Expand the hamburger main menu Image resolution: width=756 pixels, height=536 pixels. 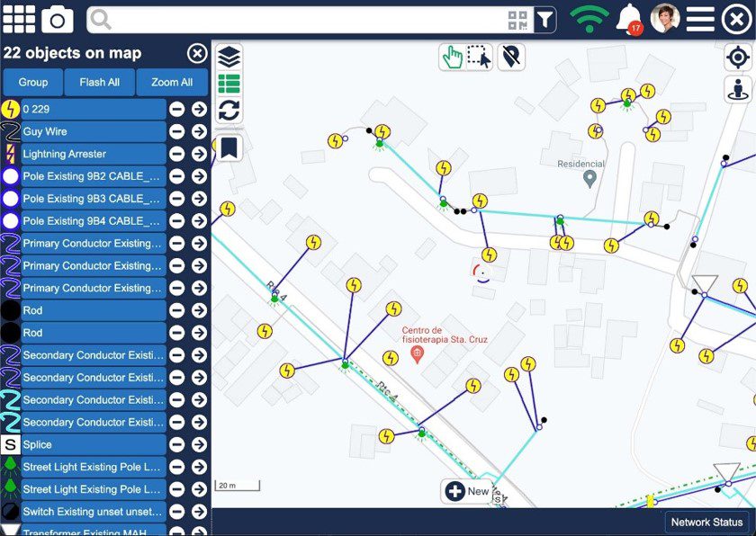pyautogui.click(x=700, y=19)
